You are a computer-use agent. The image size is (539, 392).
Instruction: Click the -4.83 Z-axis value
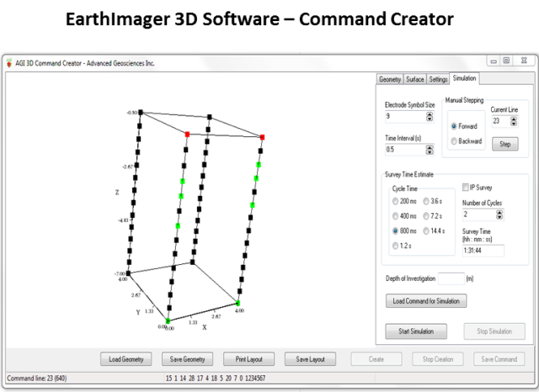pyautogui.click(x=124, y=220)
